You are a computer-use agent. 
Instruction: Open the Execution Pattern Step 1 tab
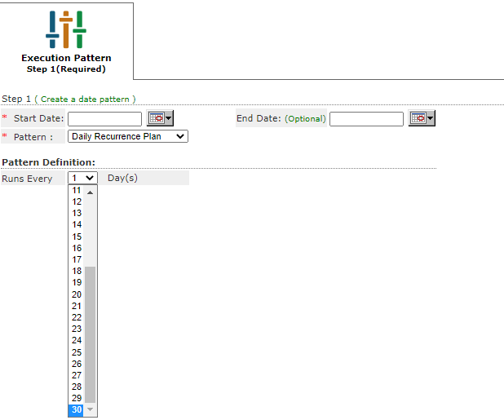[x=66, y=41]
